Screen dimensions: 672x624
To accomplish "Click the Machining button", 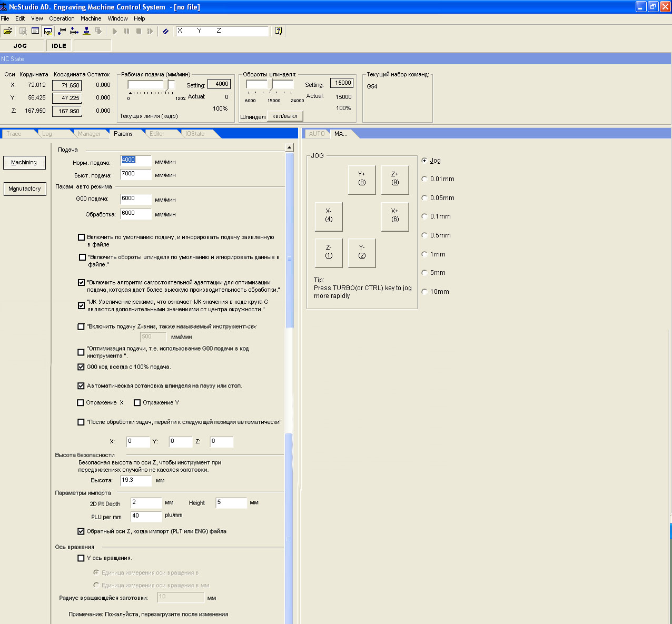I will coord(24,163).
